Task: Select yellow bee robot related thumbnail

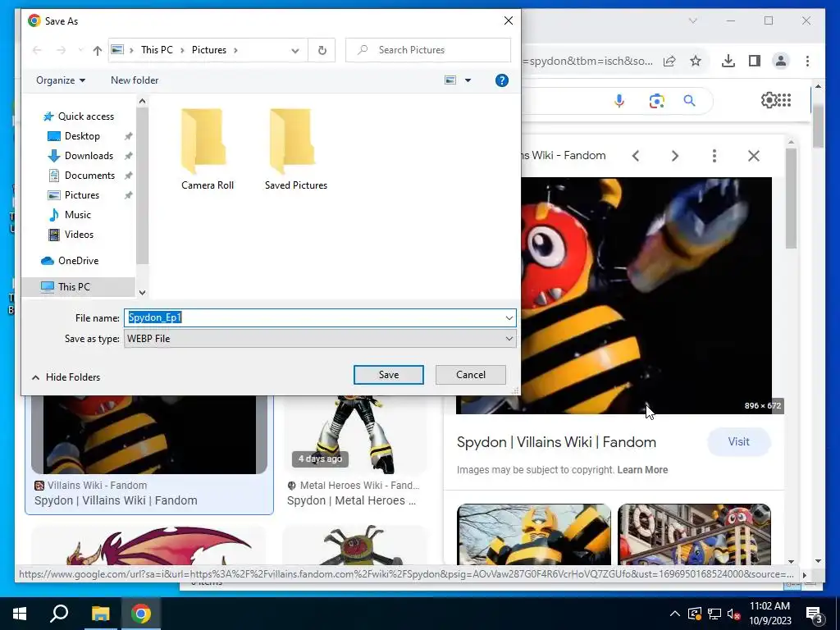Action: click(533, 534)
